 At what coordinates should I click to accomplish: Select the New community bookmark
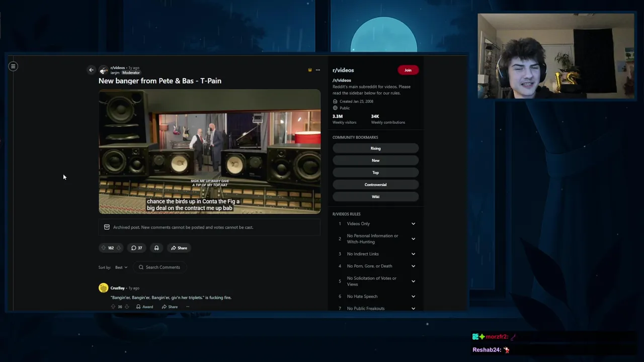pos(375,160)
